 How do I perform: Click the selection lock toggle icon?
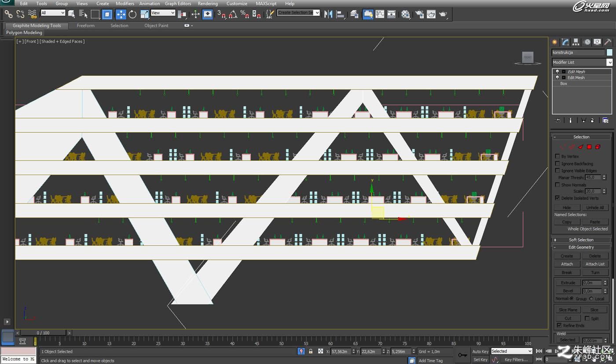[311, 351]
